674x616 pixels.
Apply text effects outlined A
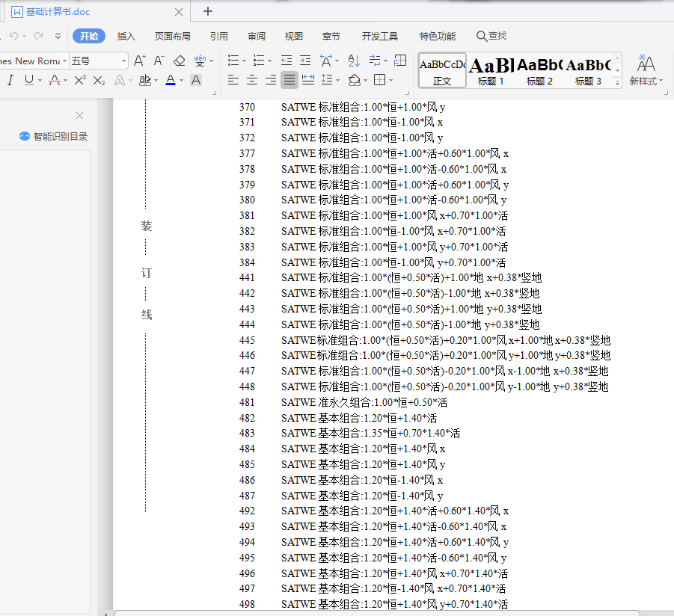(120, 80)
